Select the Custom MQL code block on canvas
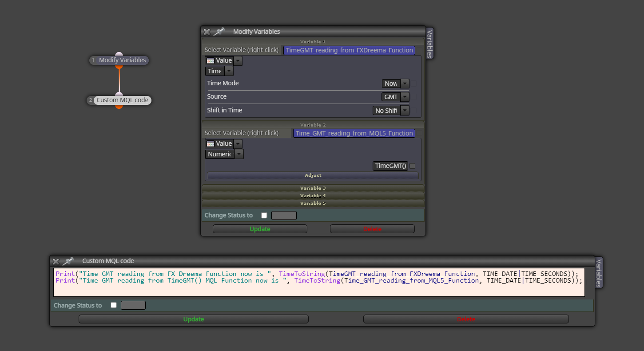This screenshot has height=351, width=644. 119,100
